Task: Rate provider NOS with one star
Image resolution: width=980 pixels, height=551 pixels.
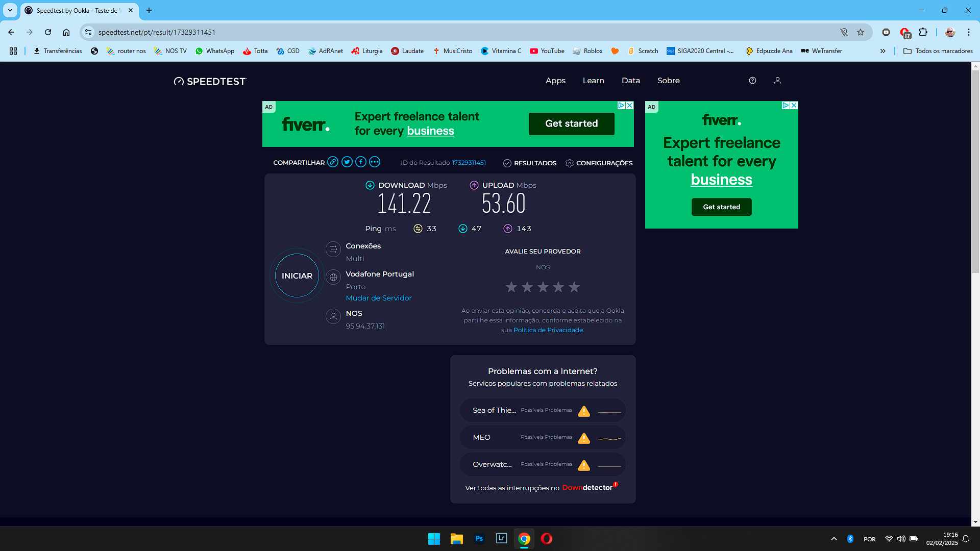Action: click(x=511, y=287)
